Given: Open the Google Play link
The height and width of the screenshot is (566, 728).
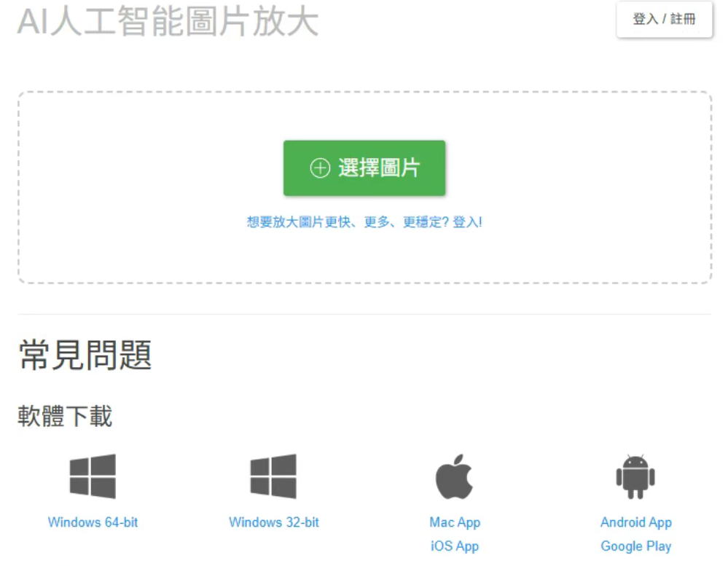Looking at the screenshot, I should click(636, 546).
